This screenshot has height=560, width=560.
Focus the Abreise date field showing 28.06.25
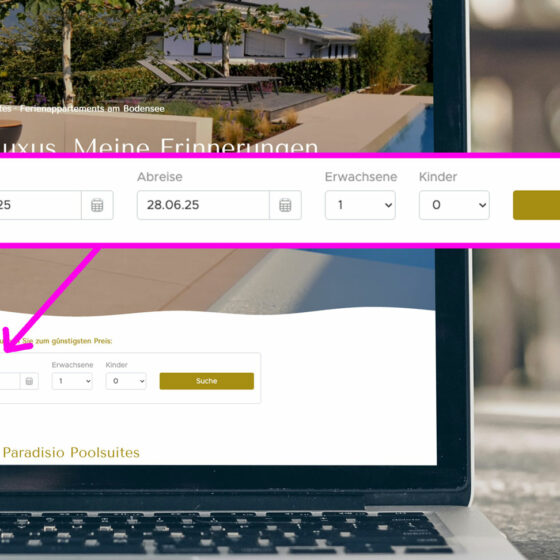click(x=203, y=205)
